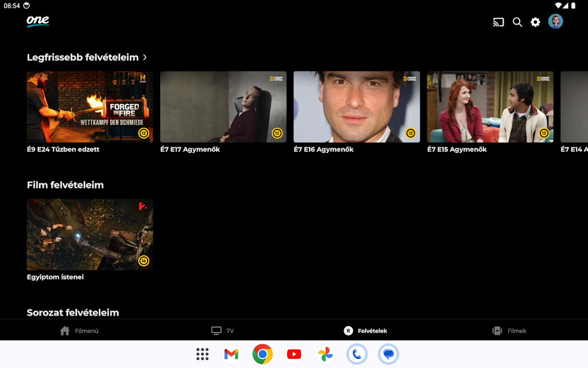
Task: Expand Legfrissebb felvételeim chevron arrow
Action: 145,57
